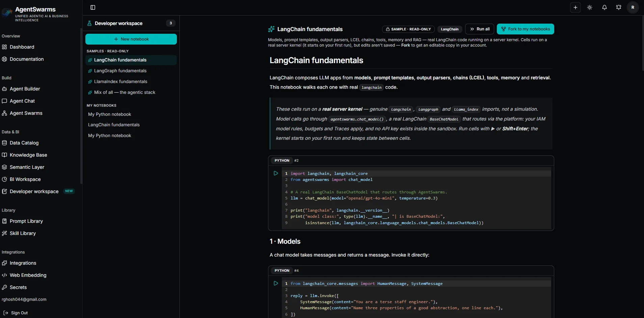Open Agent Chat page
This screenshot has width=644, height=318.
pyautogui.click(x=22, y=101)
